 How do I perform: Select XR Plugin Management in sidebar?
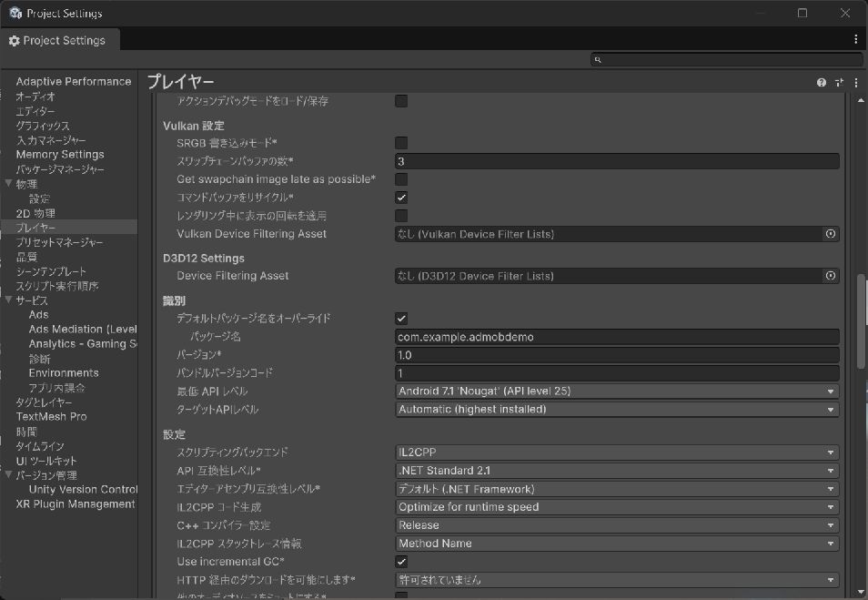tap(76, 504)
